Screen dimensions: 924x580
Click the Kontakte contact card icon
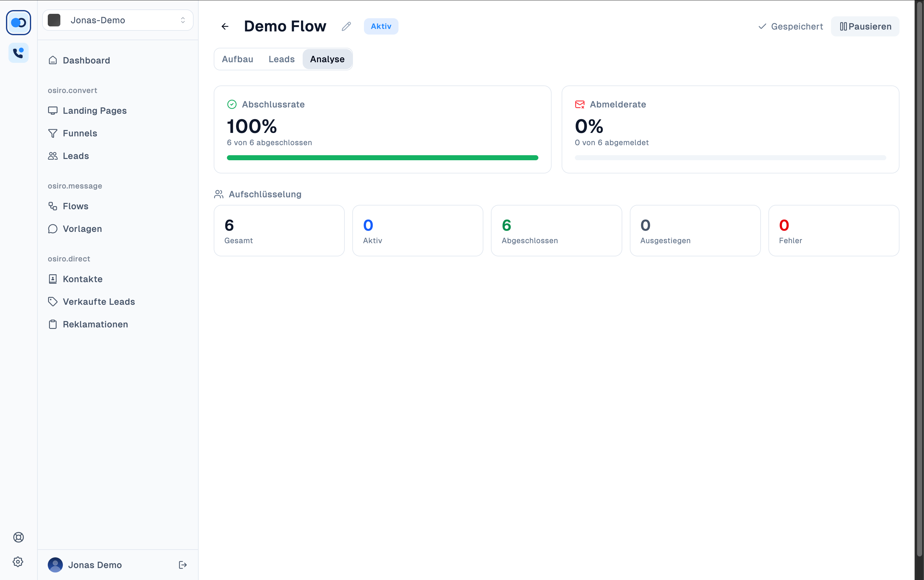pos(53,279)
